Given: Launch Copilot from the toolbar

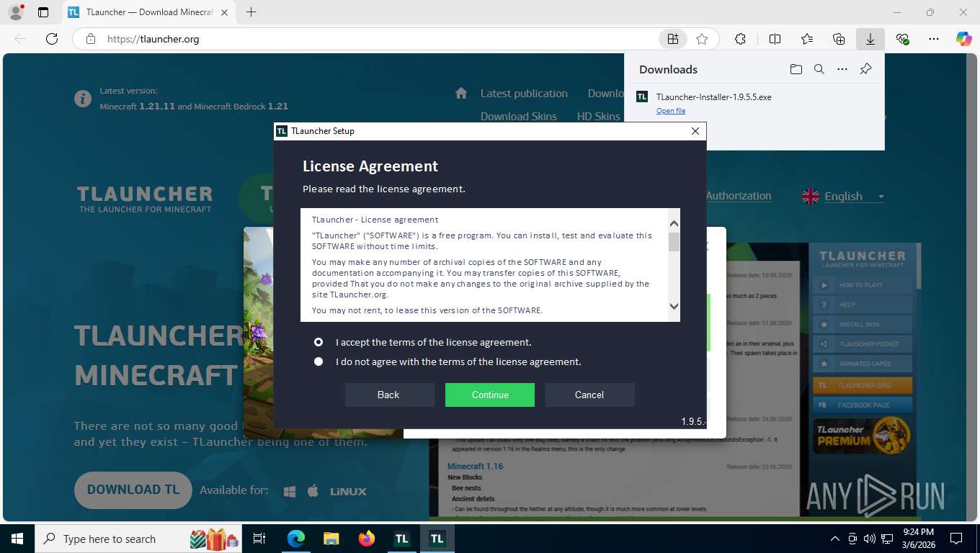Looking at the screenshot, I should click(x=964, y=39).
